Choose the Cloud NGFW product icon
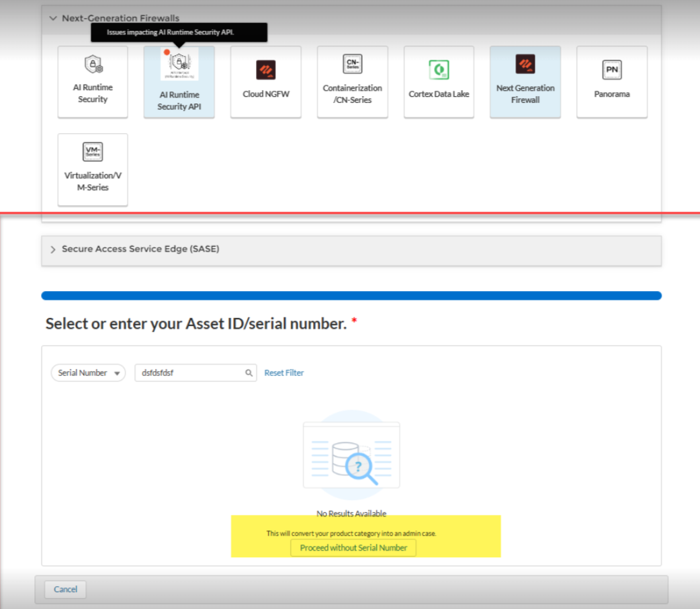Image resolution: width=700 pixels, height=609 pixels. pyautogui.click(x=265, y=70)
